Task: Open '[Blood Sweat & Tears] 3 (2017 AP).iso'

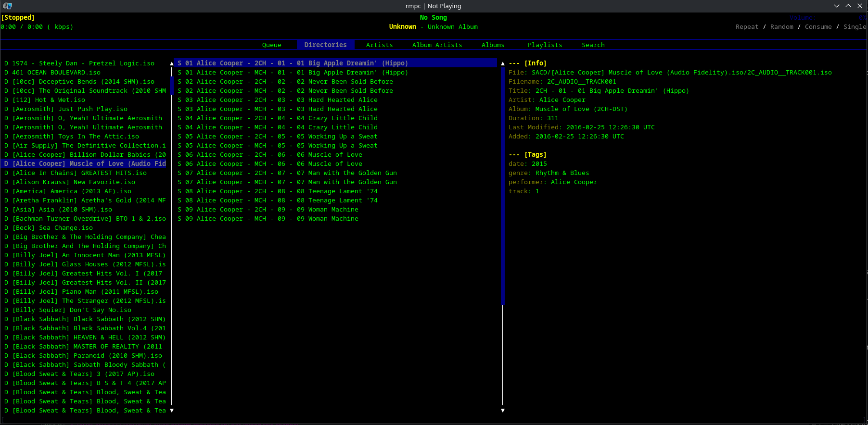Action: [85, 374]
